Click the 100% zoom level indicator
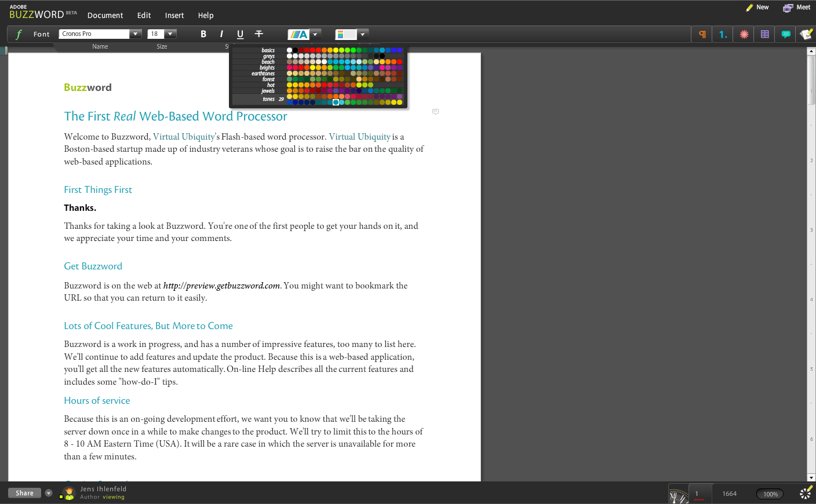The height and width of the screenshot is (504, 816). tap(770, 494)
